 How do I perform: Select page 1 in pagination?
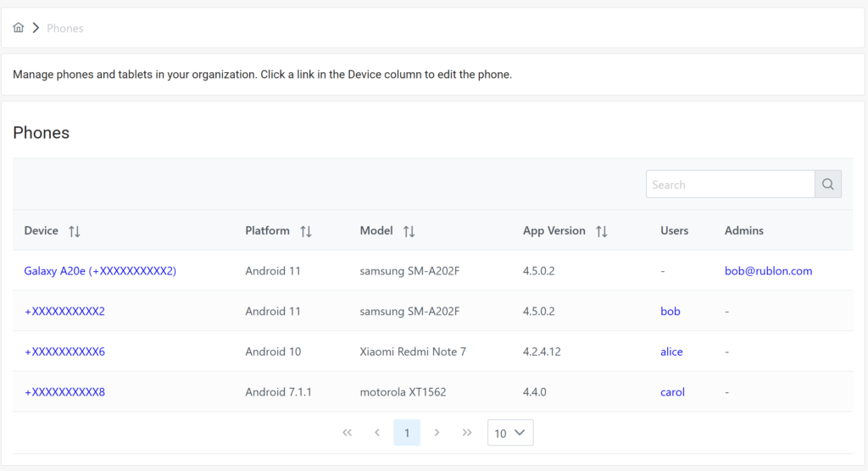tap(407, 433)
